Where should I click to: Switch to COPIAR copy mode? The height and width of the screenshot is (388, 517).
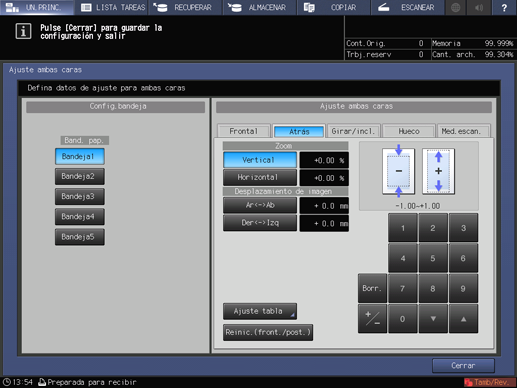click(x=333, y=7)
